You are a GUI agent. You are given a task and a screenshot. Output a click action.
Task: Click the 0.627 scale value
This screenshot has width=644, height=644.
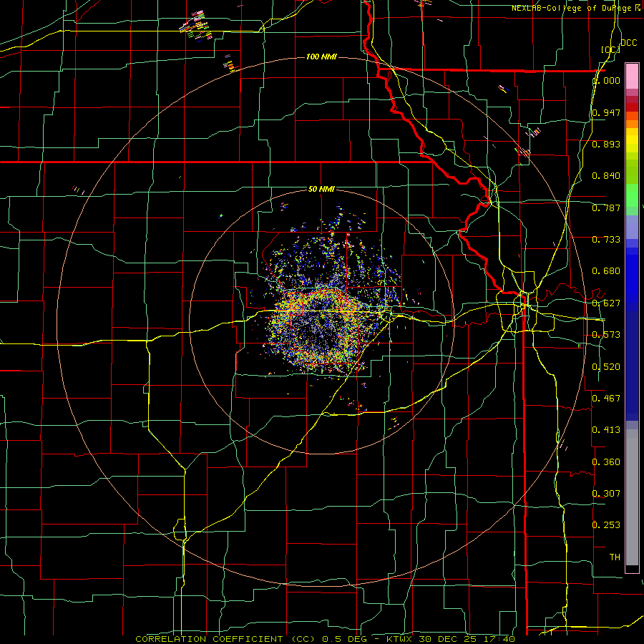[x=606, y=303]
